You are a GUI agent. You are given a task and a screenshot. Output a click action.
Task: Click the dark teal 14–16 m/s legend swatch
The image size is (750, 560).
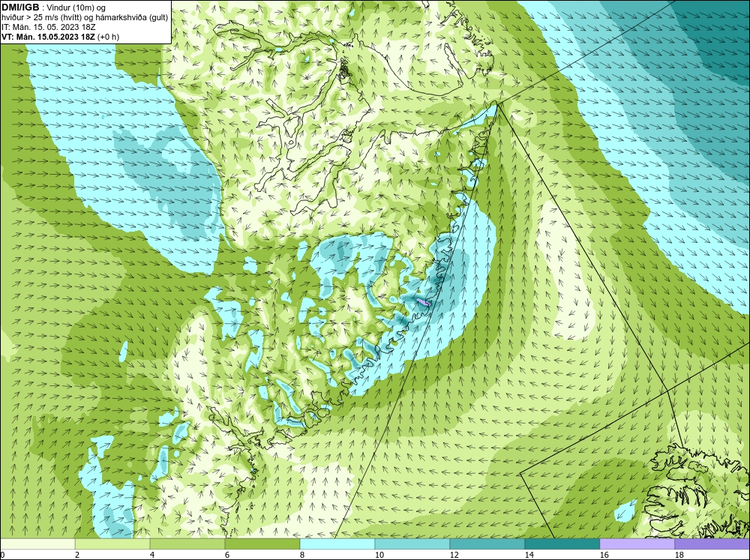pos(562,544)
